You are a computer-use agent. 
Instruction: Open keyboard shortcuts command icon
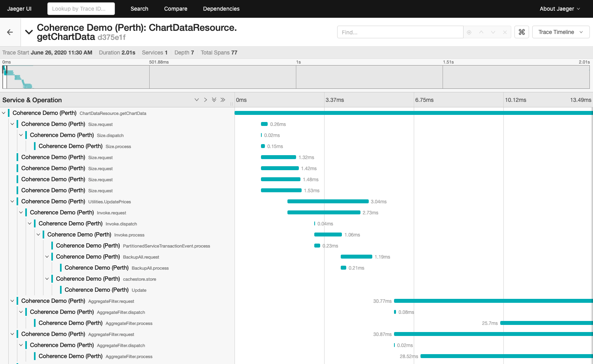pos(522,32)
